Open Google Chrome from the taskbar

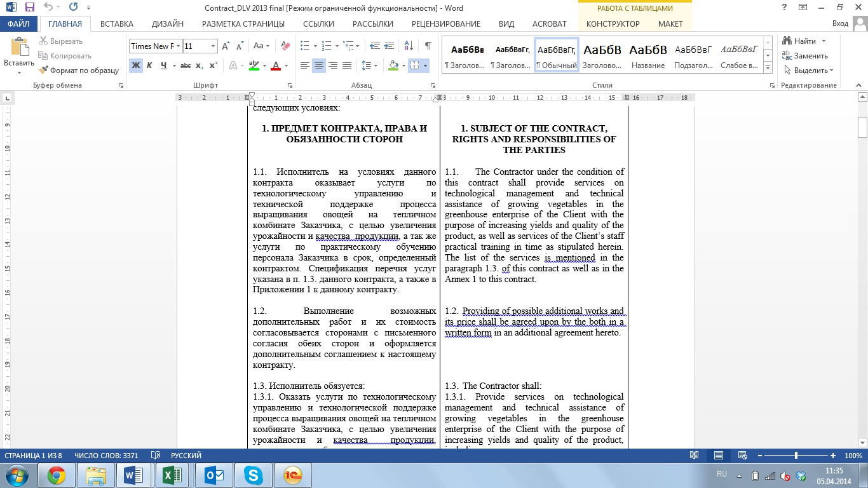click(x=57, y=475)
